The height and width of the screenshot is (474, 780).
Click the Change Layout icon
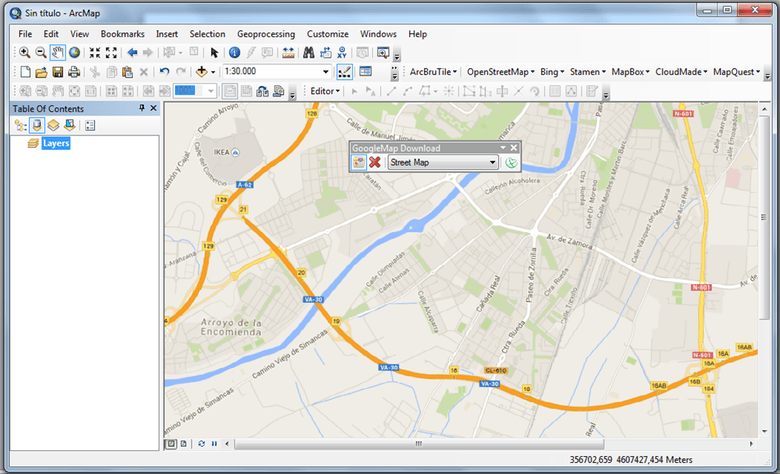pos(263,91)
